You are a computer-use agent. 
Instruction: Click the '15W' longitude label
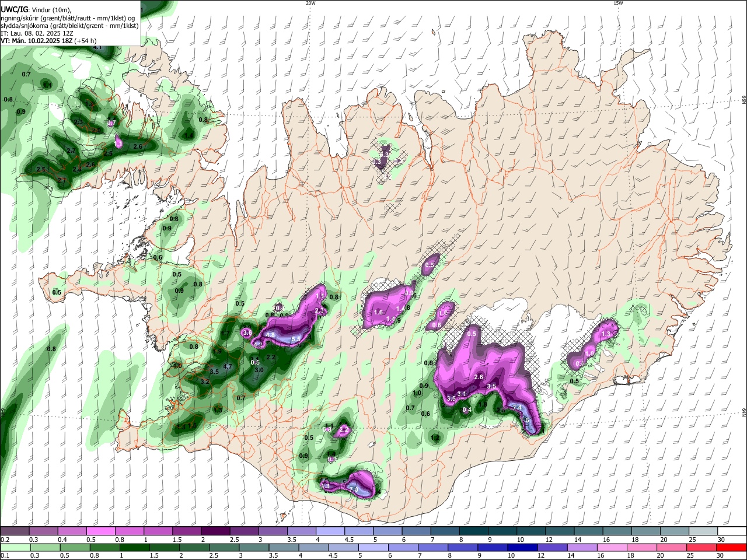point(618,3)
